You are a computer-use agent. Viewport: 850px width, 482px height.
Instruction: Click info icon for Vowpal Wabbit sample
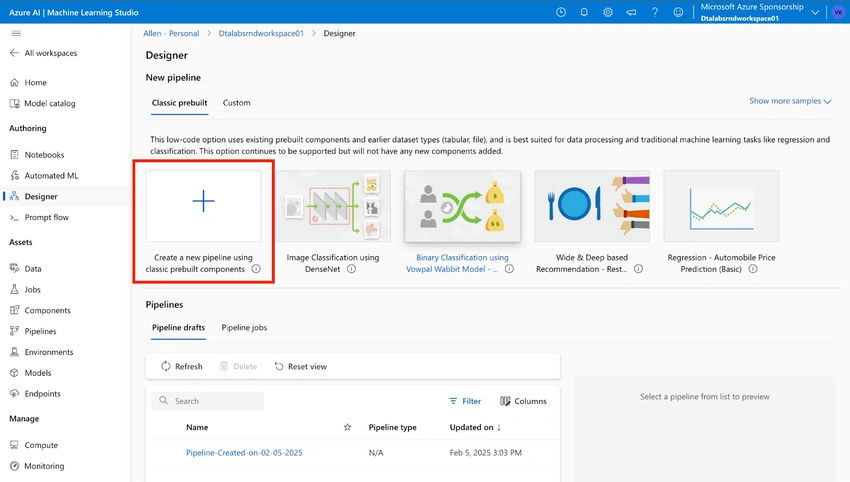coord(509,269)
